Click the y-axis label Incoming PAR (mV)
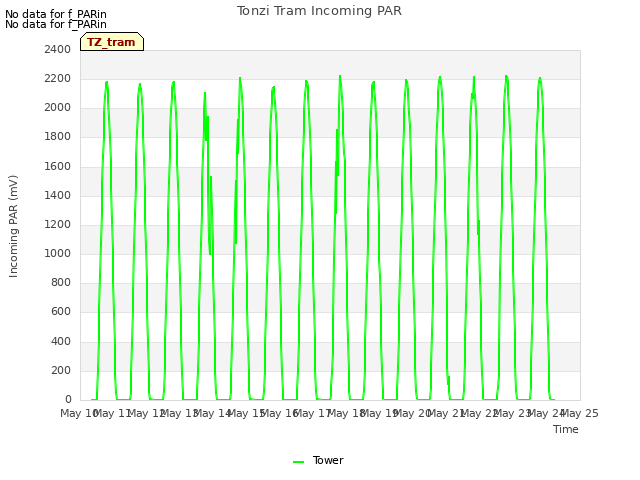 point(13,227)
